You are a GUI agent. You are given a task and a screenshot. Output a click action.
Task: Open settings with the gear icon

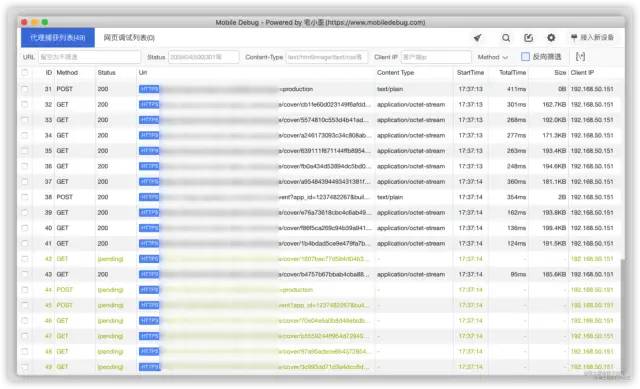click(551, 38)
